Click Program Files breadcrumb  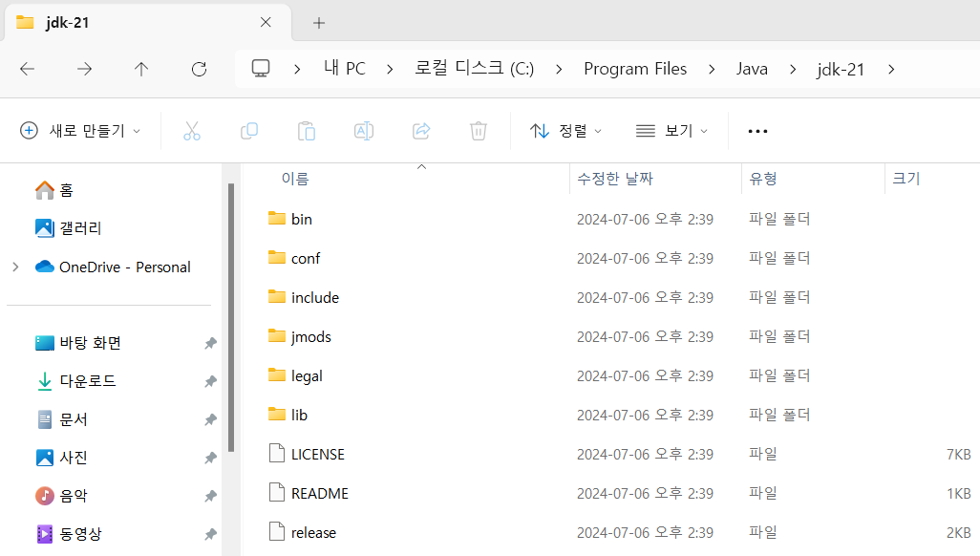click(635, 69)
